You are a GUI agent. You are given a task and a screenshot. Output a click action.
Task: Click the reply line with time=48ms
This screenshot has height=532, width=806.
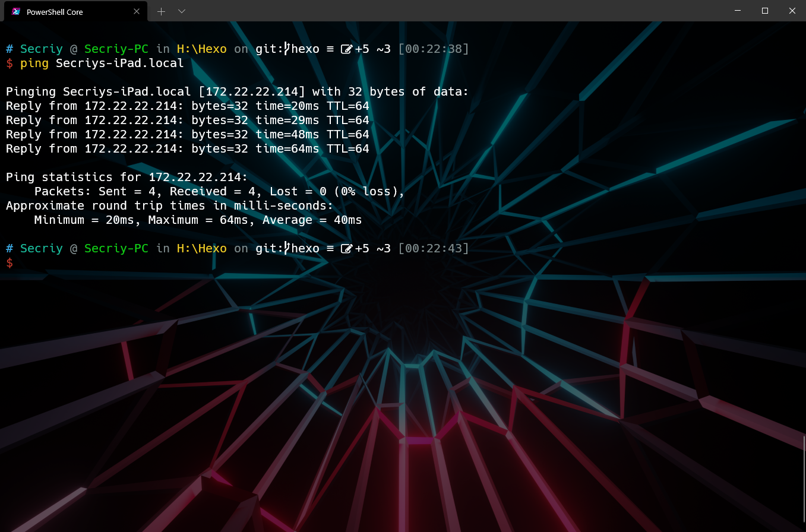188,134
